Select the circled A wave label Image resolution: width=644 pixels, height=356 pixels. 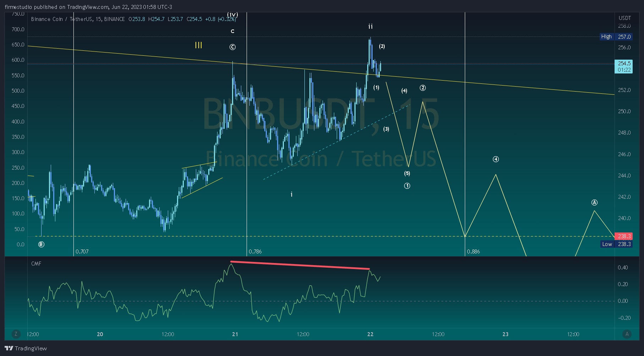pos(594,202)
